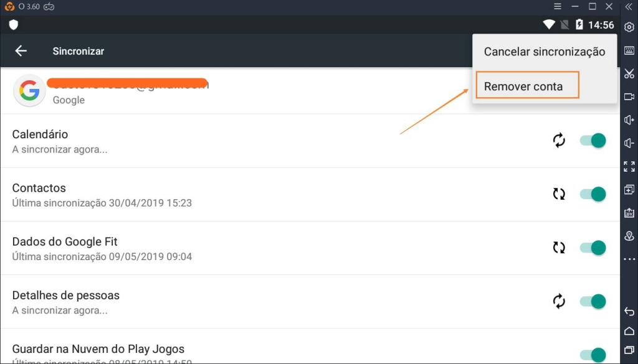Install an APK via the sidebar icon
Image resolution: width=638 pixels, height=364 pixels.
(x=629, y=212)
